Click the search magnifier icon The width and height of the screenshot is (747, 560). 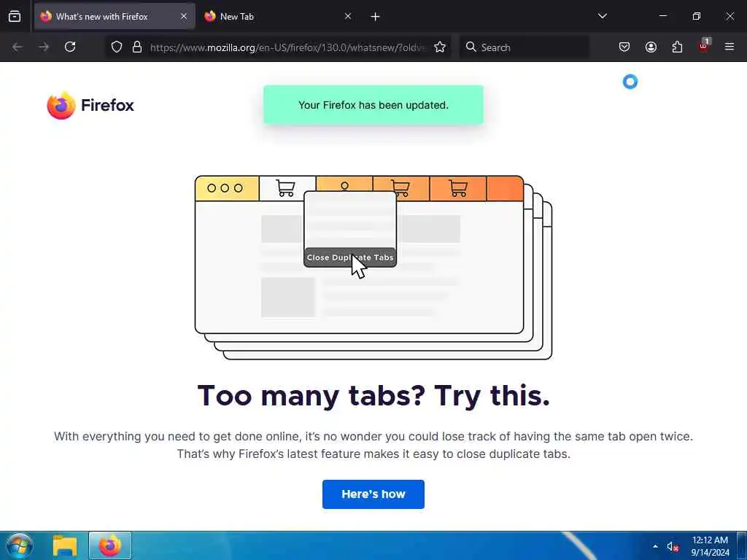point(471,47)
